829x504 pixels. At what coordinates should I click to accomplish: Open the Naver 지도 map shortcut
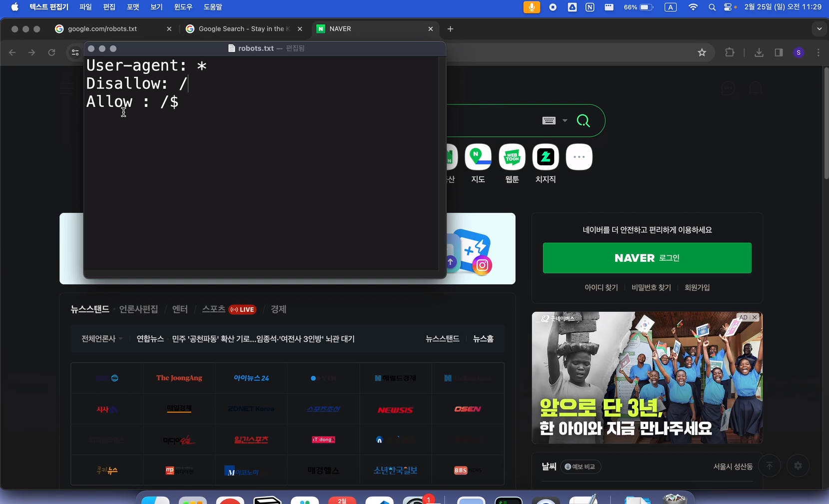click(478, 164)
